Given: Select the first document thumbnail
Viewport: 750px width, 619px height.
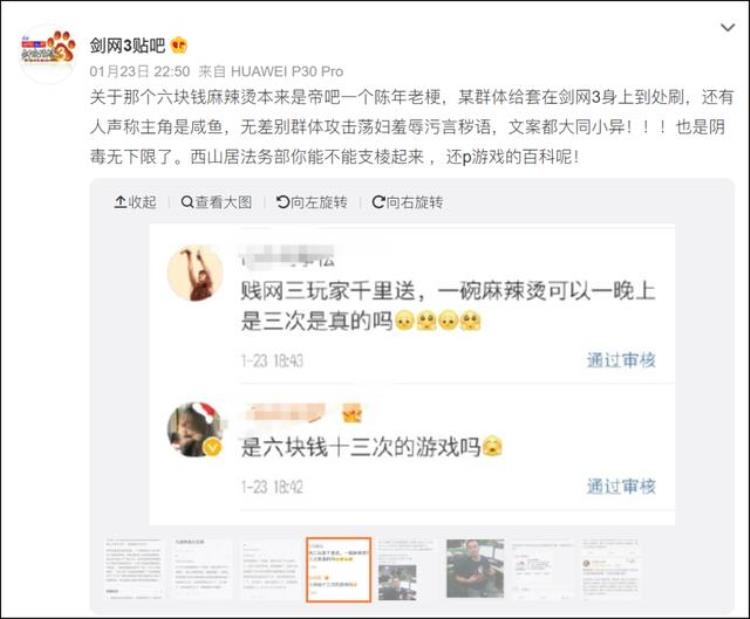Looking at the screenshot, I should 133,568.
